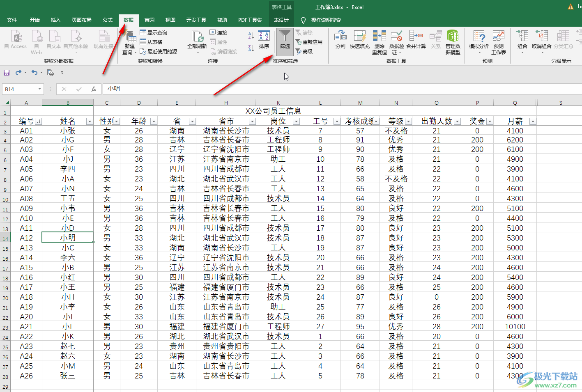Open the 开发工具 ribbon tab
582x392 pixels.
[196, 20]
